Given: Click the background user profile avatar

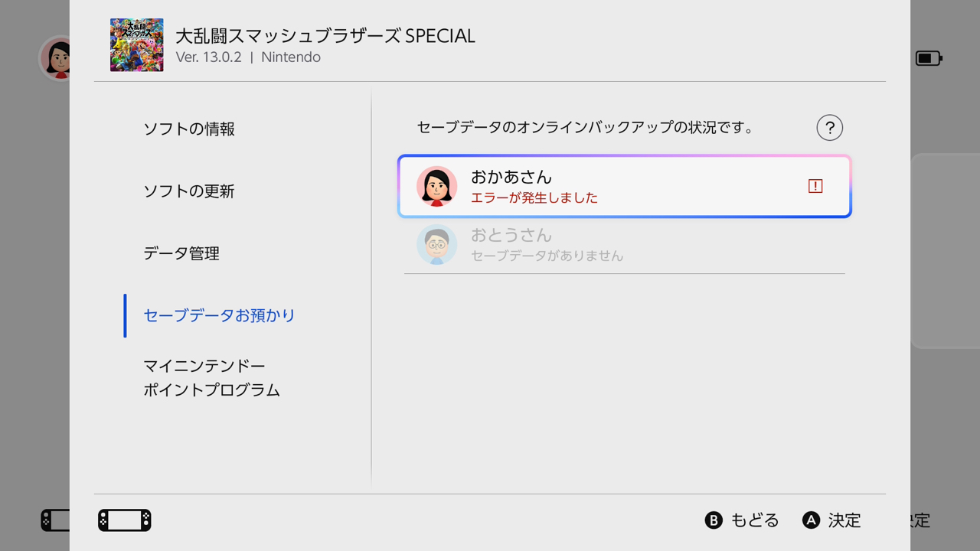Looking at the screenshot, I should coord(55,57).
